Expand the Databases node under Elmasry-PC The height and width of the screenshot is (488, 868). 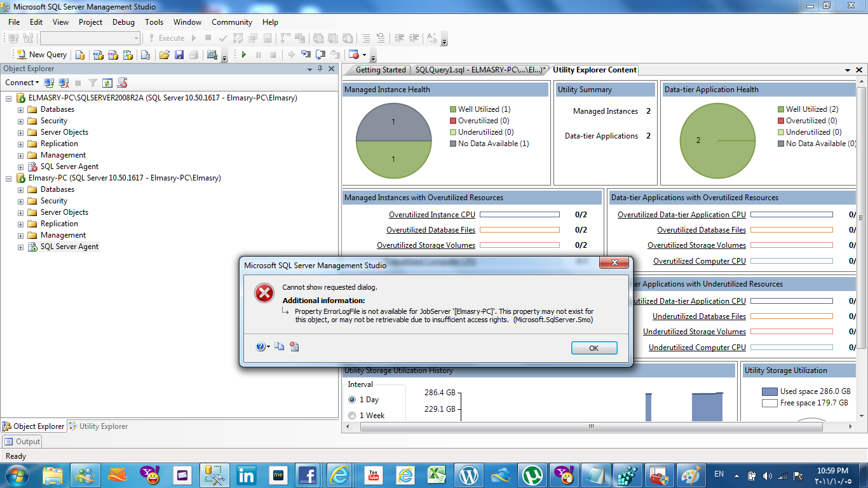(x=20, y=189)
